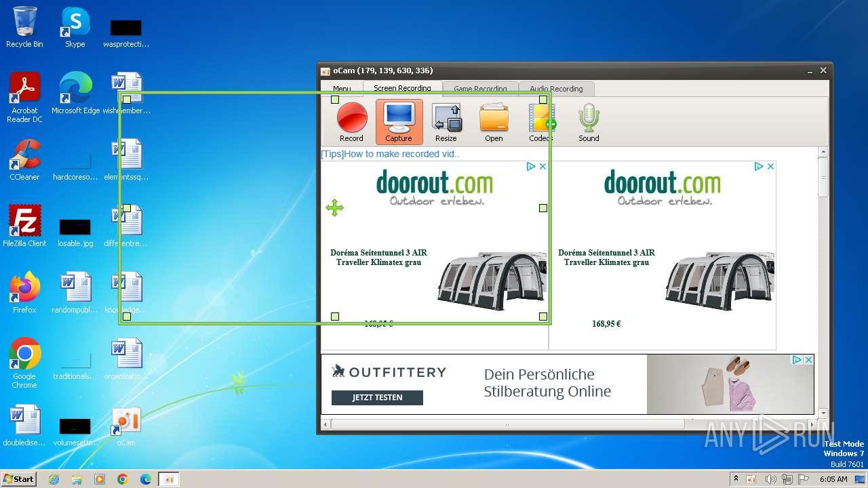Launch Internet Explorer from taskbar
868x488 pixels.
pos(54,479)
